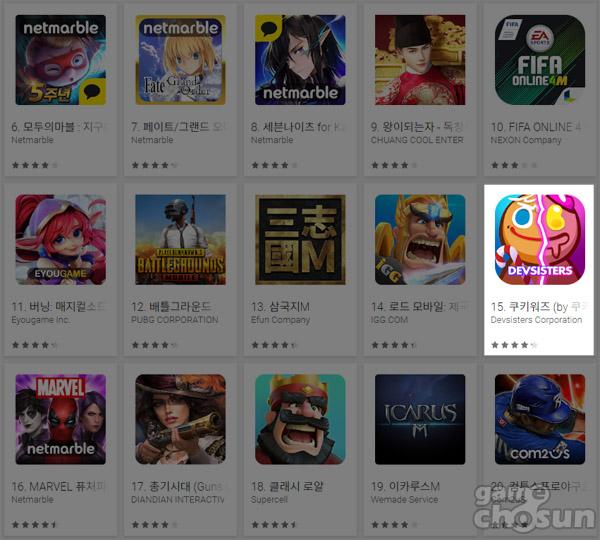Click the Eyougame Burning Magic Sword icon

tap(60, 240)
